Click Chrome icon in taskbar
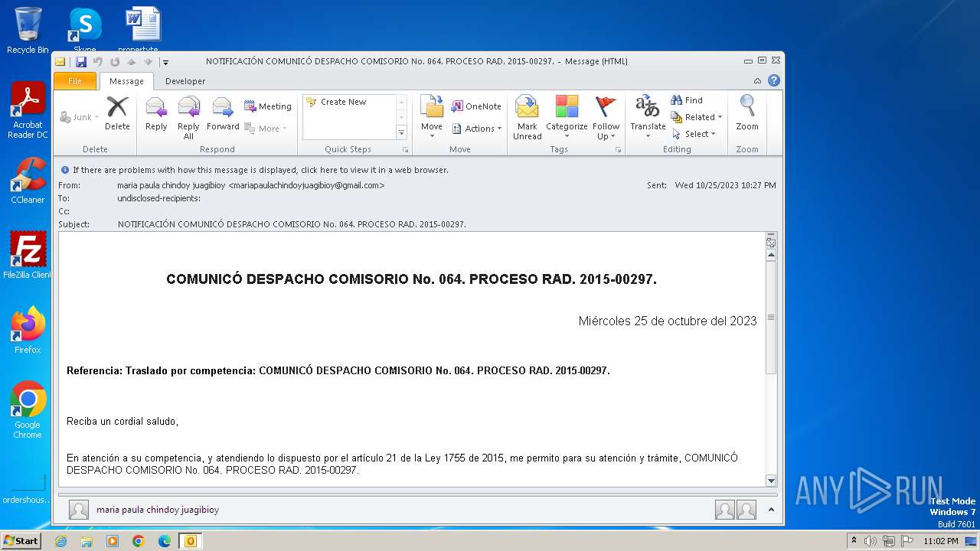Image resolution: width=980 pixels, height=551 pixels. (x=139, y=541)
